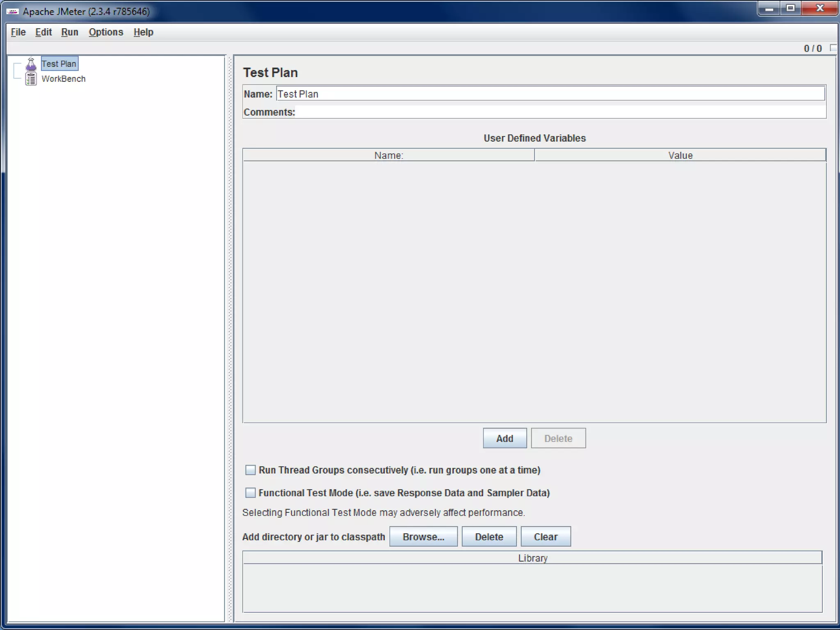This screenshot has width=840, height=630.
Task: Select the Test Plan tree node label
Action: click(x=59, y=64)
